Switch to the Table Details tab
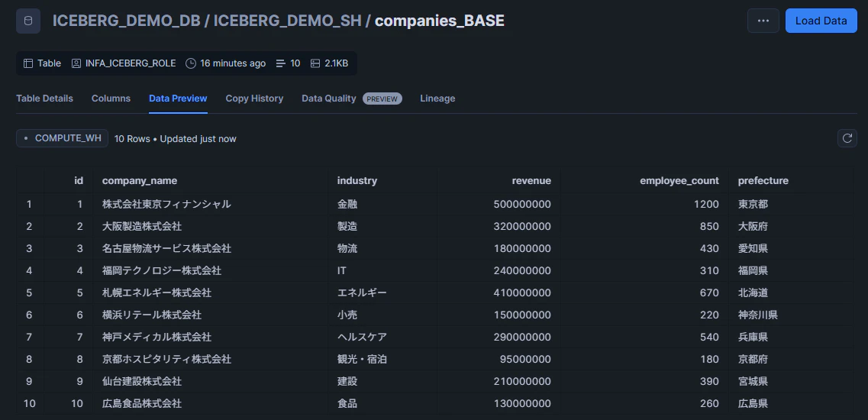 tap(44, 98)
